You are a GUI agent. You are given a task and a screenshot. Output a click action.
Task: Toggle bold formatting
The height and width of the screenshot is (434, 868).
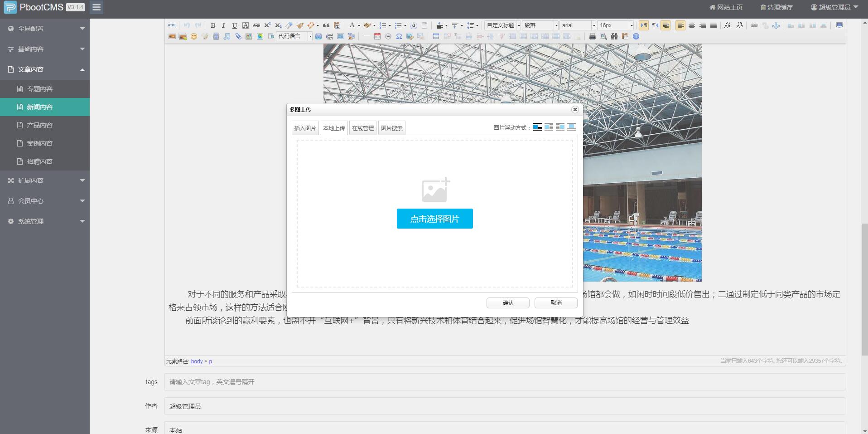coord(213,25)
